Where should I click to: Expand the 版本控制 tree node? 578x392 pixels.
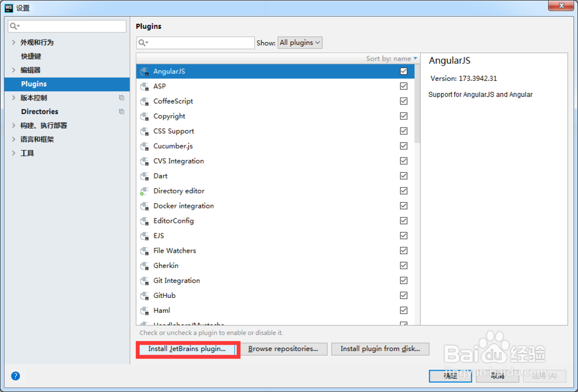[14, 98]
